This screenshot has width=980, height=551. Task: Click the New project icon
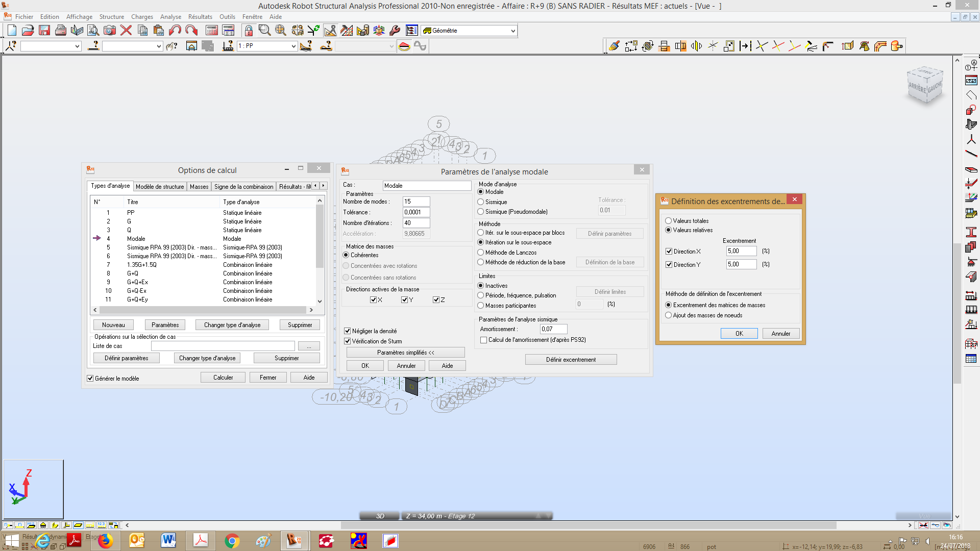pyautogui.click(x=12, y=31)
